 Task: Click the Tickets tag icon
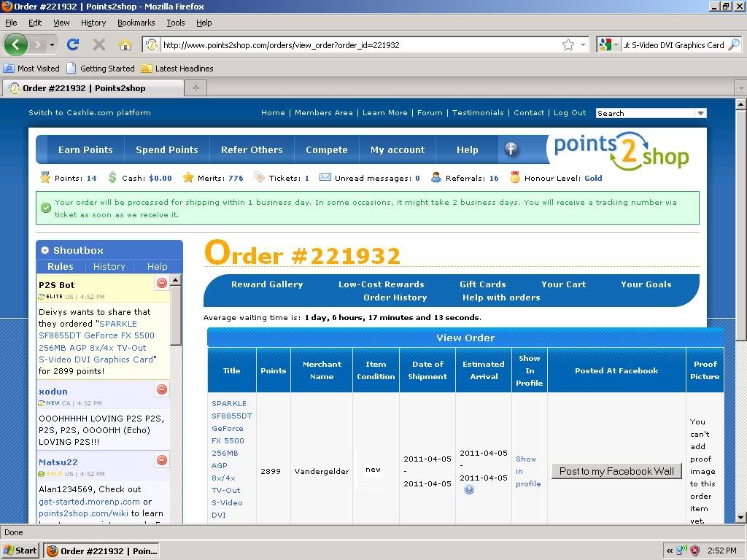click(x=259, y=178)
